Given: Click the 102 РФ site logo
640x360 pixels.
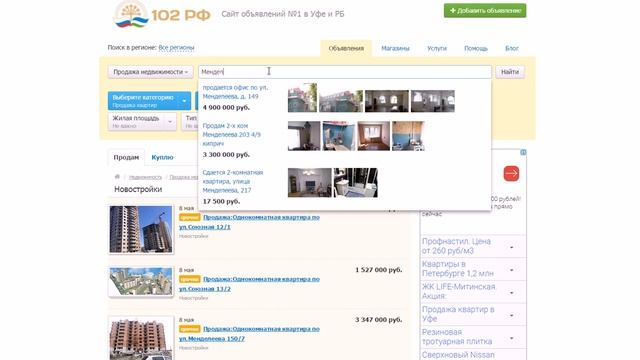Looking at the screenshot, I should pos(162,15).
